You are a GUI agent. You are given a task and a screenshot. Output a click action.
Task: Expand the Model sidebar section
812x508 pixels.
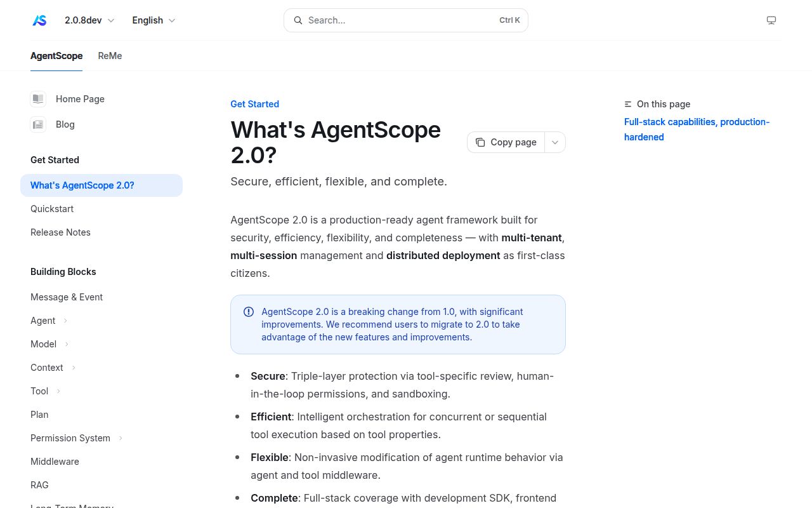[67, 344]
